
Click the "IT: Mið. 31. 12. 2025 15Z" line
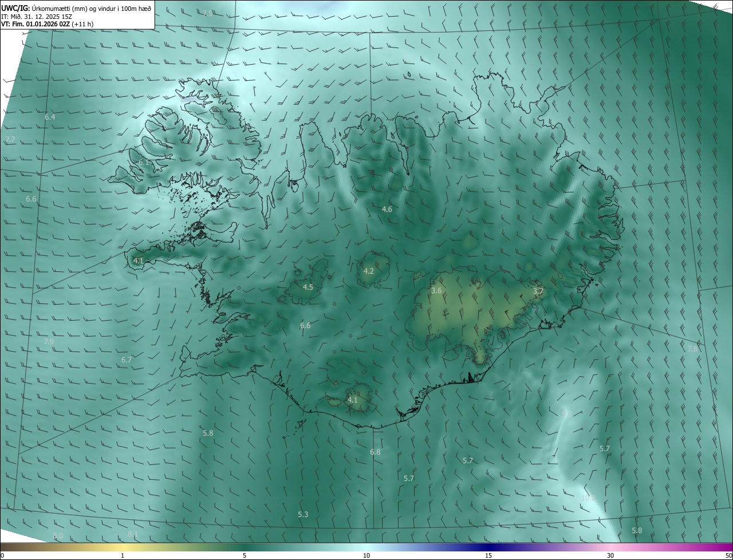(36, 16)
